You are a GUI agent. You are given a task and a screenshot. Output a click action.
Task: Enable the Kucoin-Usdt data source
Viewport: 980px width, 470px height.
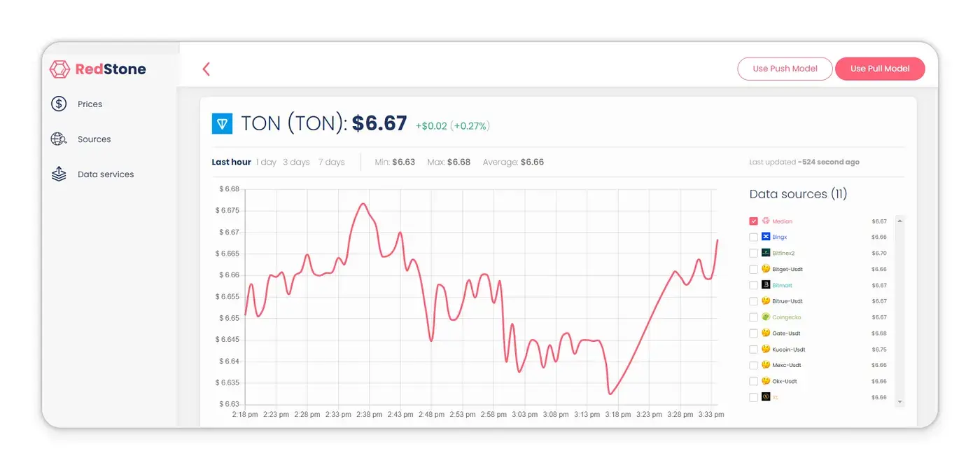click(x=754, y=349)
